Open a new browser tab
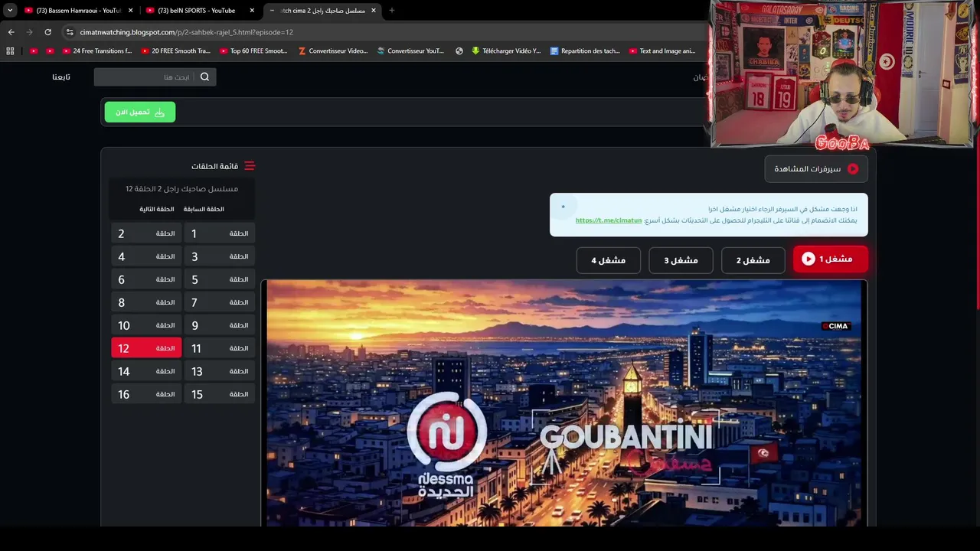This screenshot has height=551, width=980. (392, 11)
